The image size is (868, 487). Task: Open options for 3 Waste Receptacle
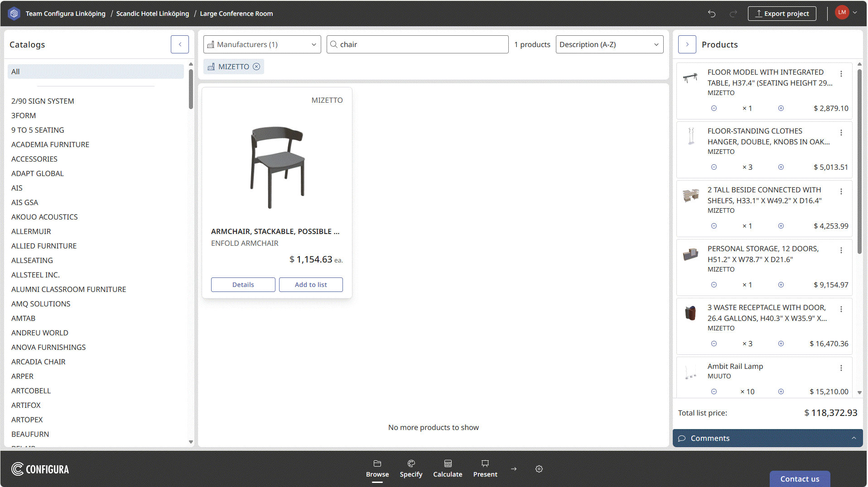(x=841, y=309)
